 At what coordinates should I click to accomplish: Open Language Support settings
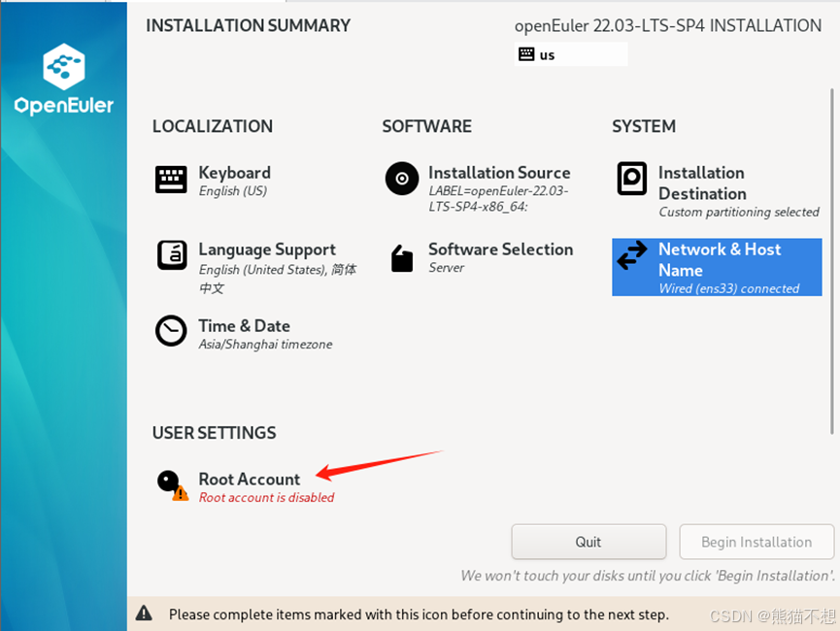pos(256,267)
